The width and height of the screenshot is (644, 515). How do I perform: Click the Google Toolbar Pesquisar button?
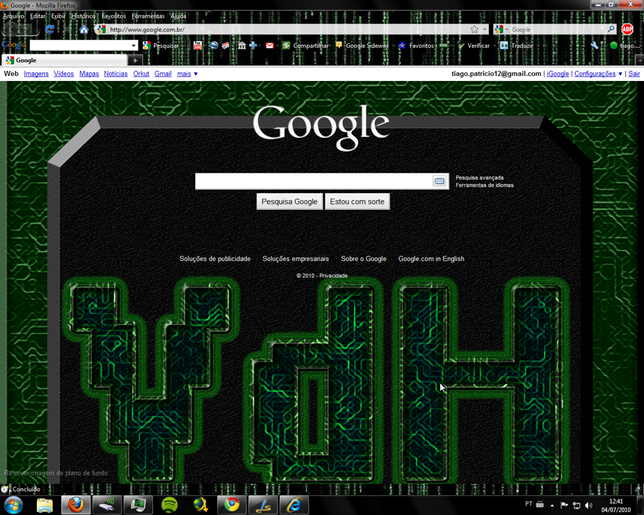point(161,46)
